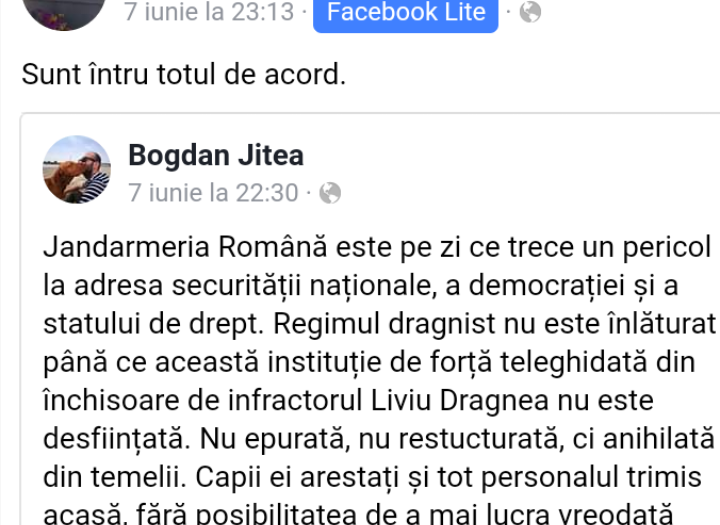Click the bottom line starting 'acasă, fără posibilitatea'
Image resolution: width=720 pixels, height=525 pixels.
tap(358, 514)
